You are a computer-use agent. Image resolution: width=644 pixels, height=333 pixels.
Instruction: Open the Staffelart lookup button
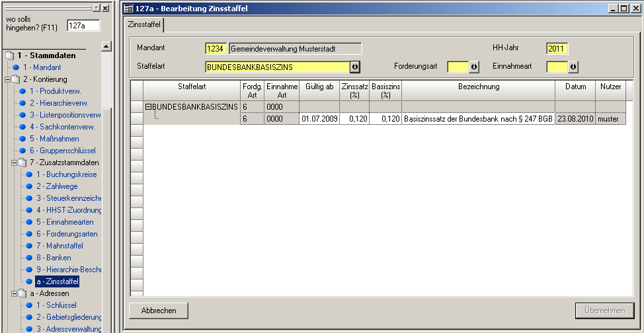pyautogui.click(x=355, y=67)
